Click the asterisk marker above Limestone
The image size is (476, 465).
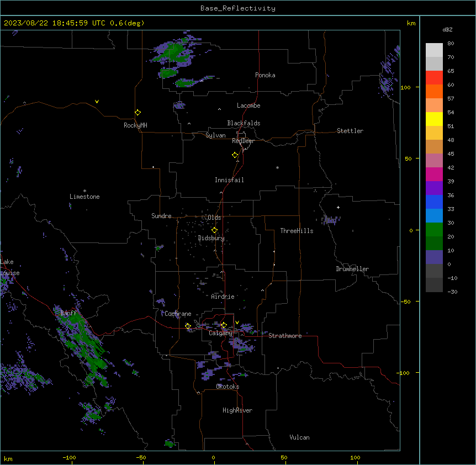(x=84, y=191)
